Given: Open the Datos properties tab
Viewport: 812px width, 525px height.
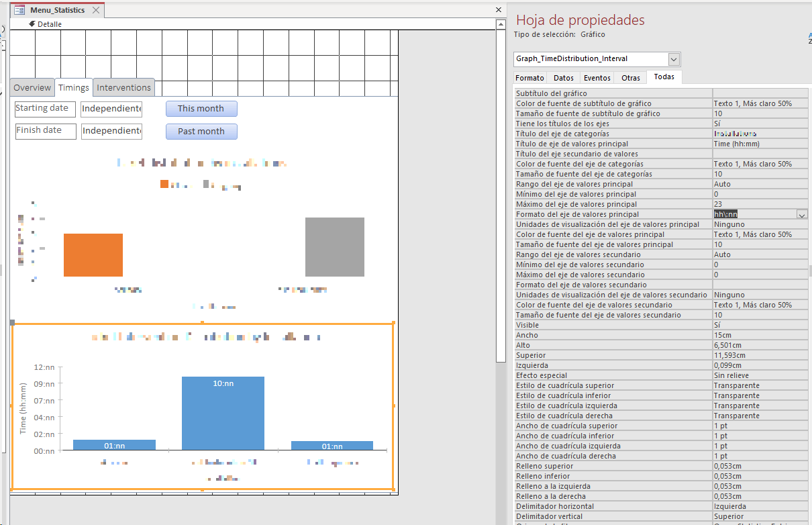Looking at the screenshot, I should 564,78.
